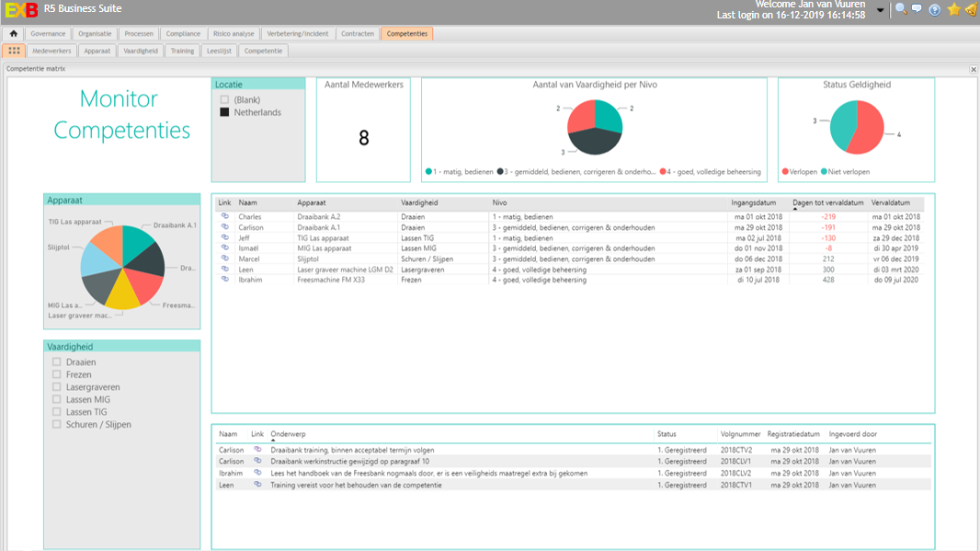The image size is (980, 551).
Task: Toggle the Lassen TIG checkbox
Action: 57,412
